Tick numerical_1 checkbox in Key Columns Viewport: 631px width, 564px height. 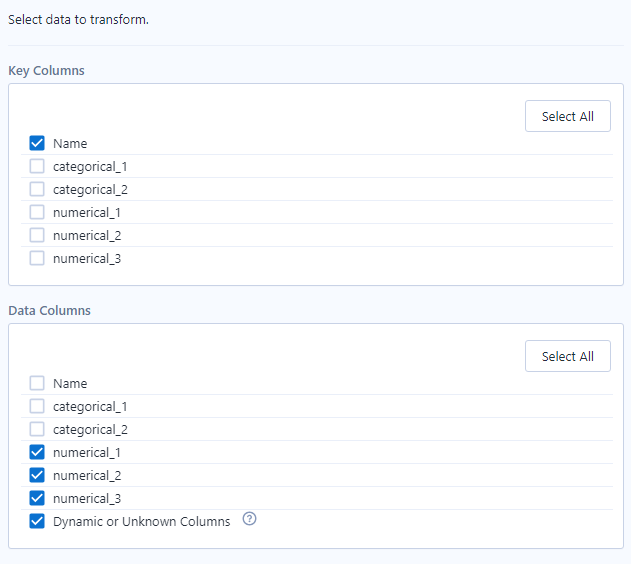tap(37, 212)
